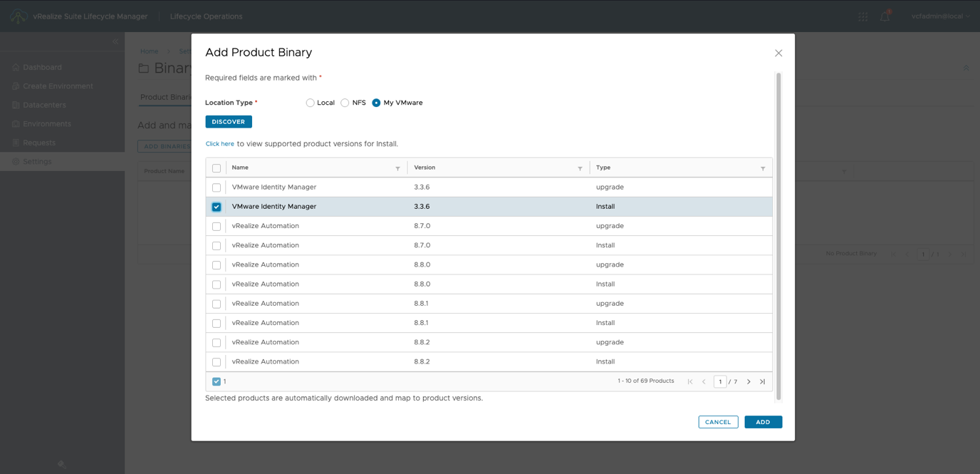Filter the Name column
The height and width of the screenshot is (474, 980).
(397, 168)
